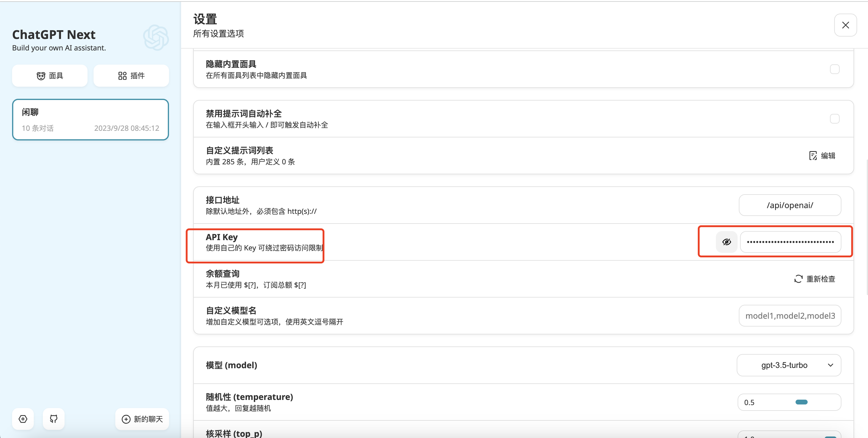Click into the API Key password field
The width and height of the screenshot is (868, 438).
(x=790, y=242)
